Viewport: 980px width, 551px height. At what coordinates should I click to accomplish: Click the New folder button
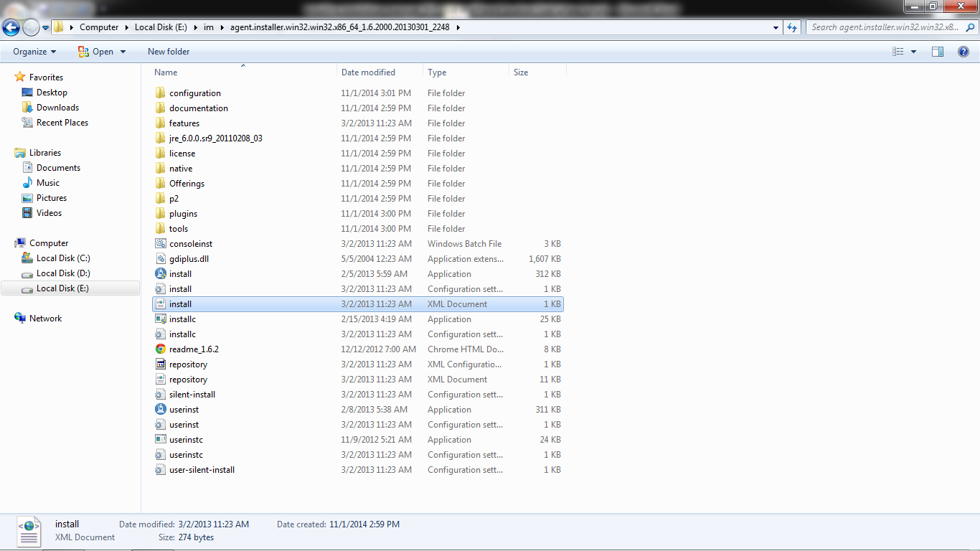169,51
